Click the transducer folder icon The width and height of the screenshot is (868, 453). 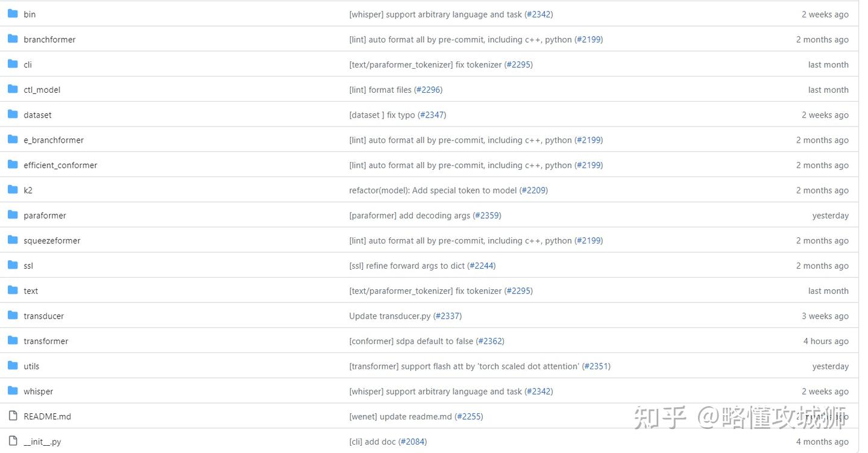[x=13, y=316]
